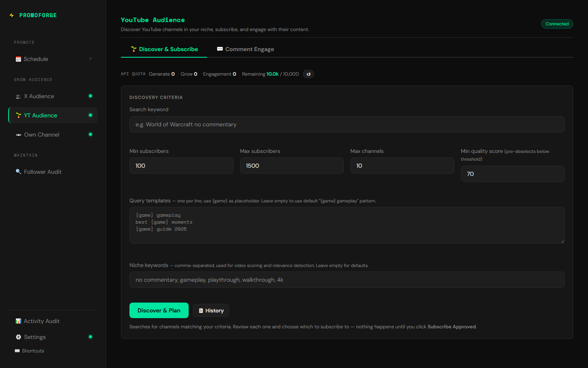Click the Activity Audit chart icon
588x368 pixels.
(x=18, y=321)
